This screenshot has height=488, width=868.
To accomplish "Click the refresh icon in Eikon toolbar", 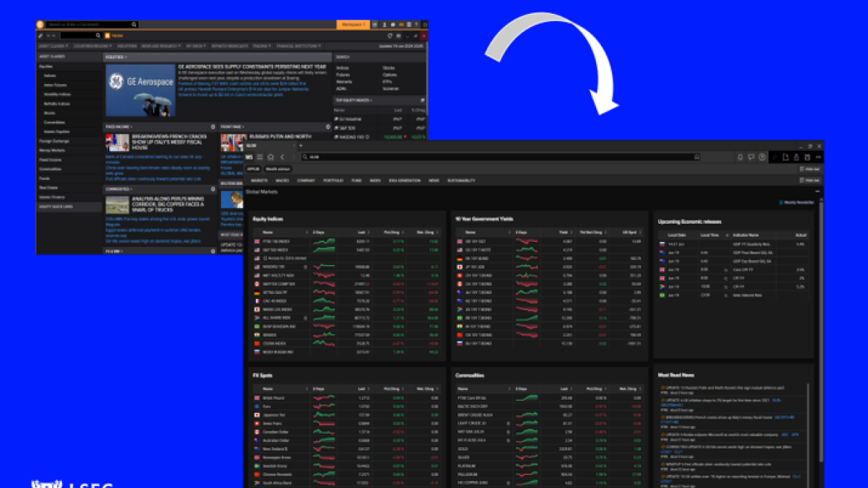I will pyautogui.click(x=389, y=35).
